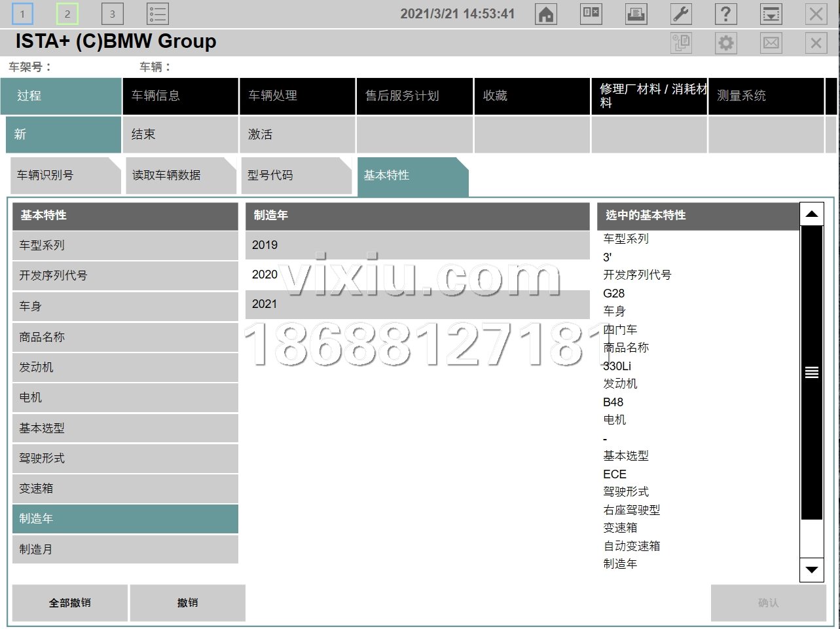
Task: Click the operations list icon
Action: click(x=157, y=14)
